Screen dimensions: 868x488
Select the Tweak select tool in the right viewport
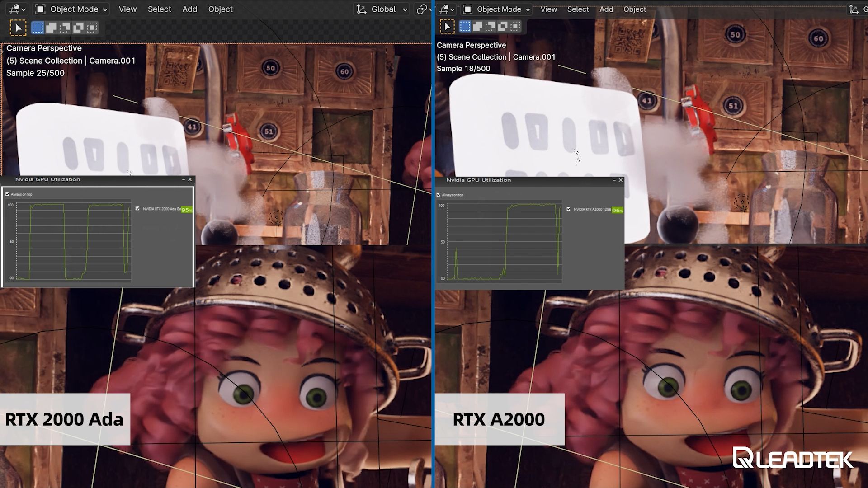447,27
